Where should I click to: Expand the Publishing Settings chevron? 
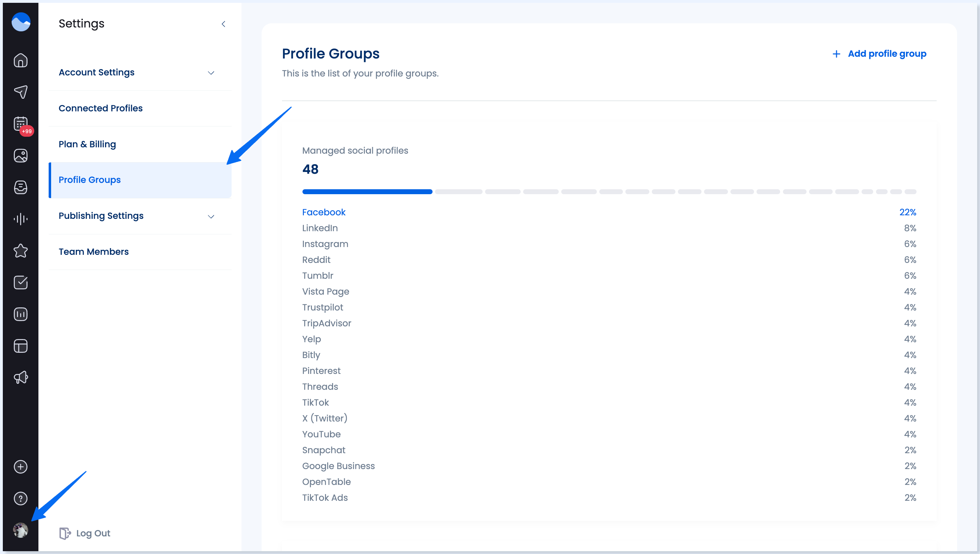(x=211, y=216)
